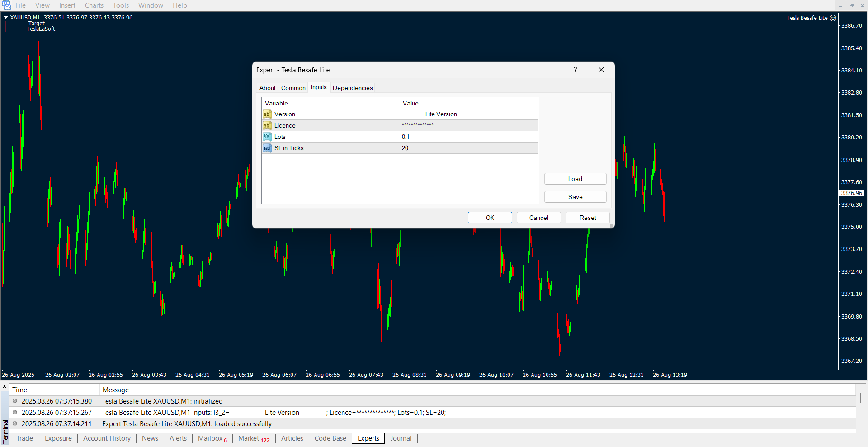Switch to the Dependencies tab
This screenshot has width=868, height=447.
[x=353, y=88]
